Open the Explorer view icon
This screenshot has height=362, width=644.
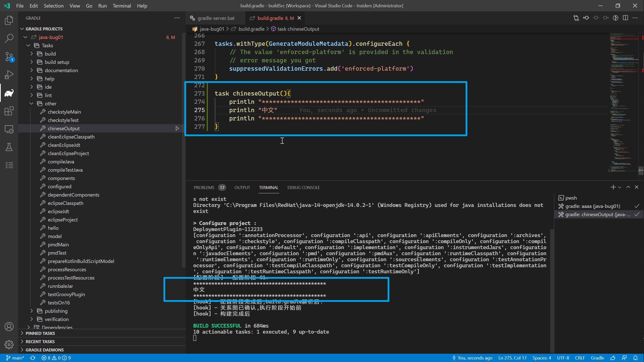click(x=9, y=20)
